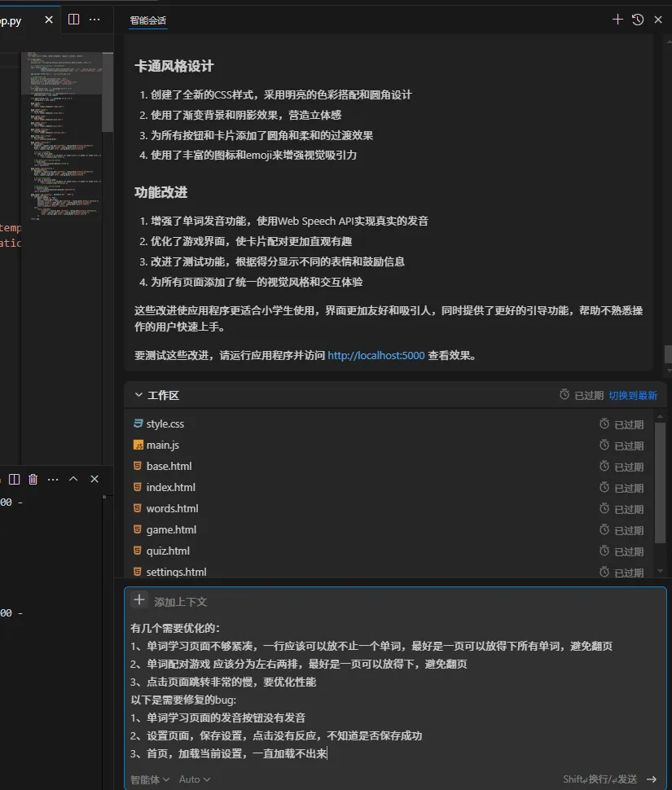672x790 pixels.
Task: Send the chat message with arrow icon
Action: coord(651,779)
